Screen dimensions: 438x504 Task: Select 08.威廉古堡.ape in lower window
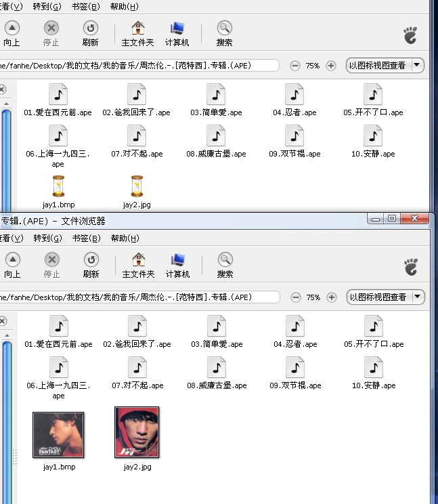[x=217, y=373]
